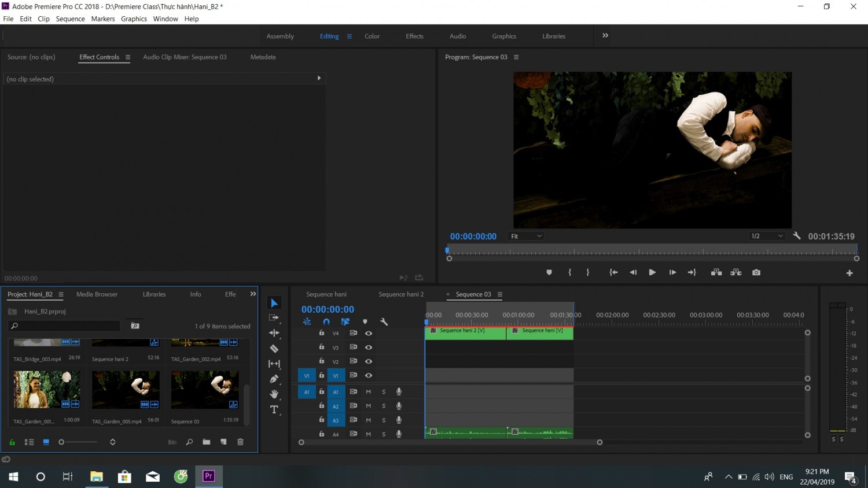Open timeline display settings wrench

384,321
